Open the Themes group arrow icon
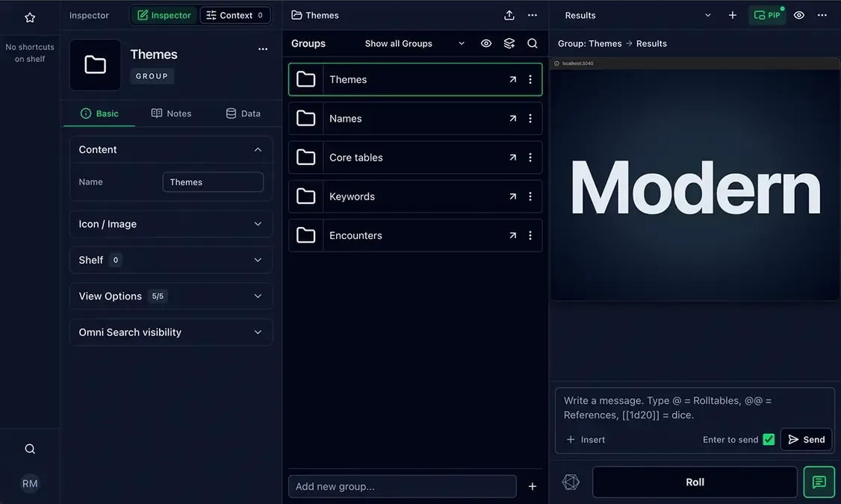 (x=513, y=79)
